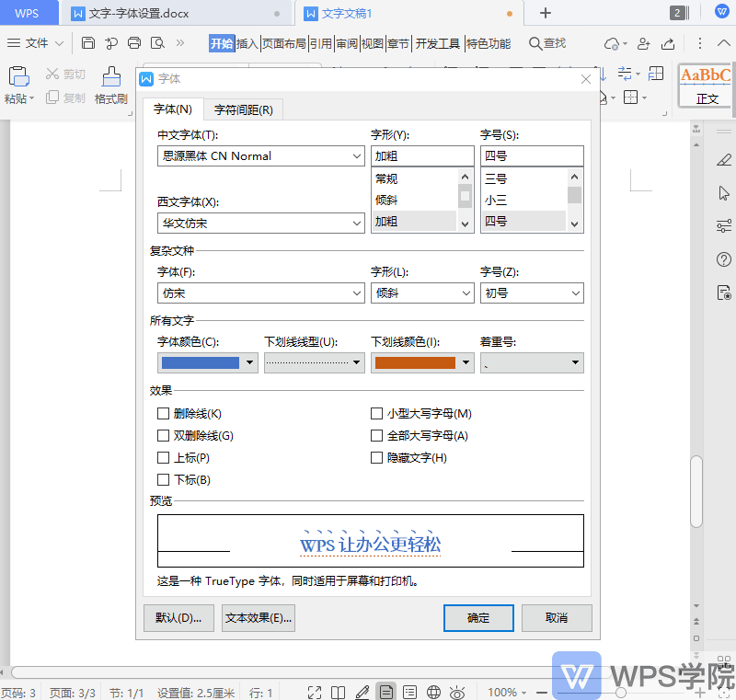Select web layout globe icon
Image resolution: width=736 pixels, height=700 pixels.
433,693
